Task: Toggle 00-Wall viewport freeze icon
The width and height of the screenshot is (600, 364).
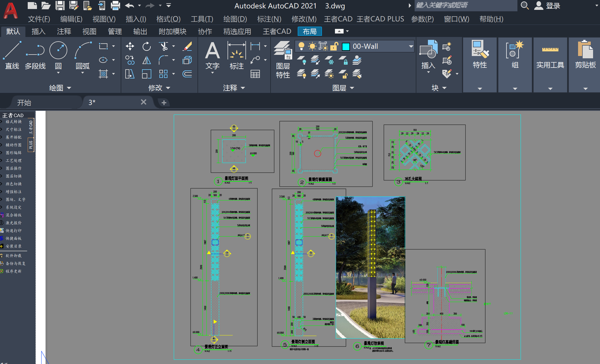Action: coord(323,46)
